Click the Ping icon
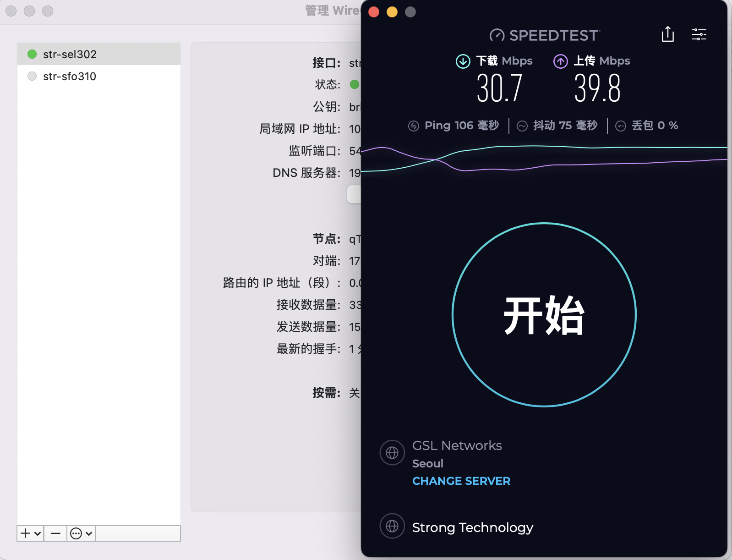Viewport: 732px width, 560px height. pyautogui.click(x=414, y=126)
